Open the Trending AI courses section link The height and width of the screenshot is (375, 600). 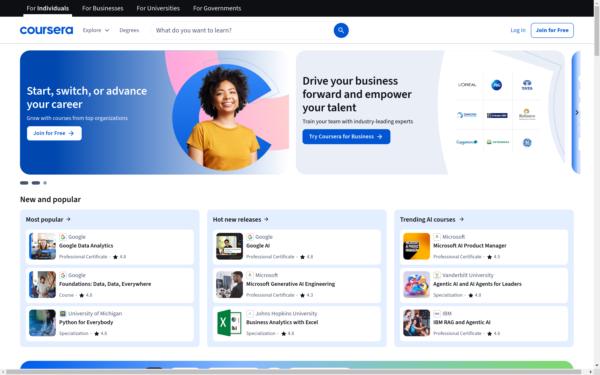coord(432,219)
